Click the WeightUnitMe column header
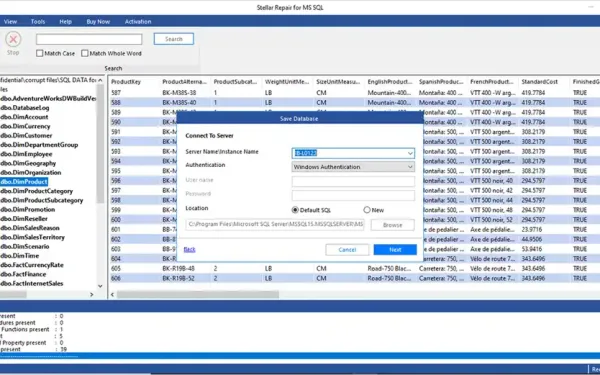The height and width of the screenshot is (375, 600). [287, 82]
